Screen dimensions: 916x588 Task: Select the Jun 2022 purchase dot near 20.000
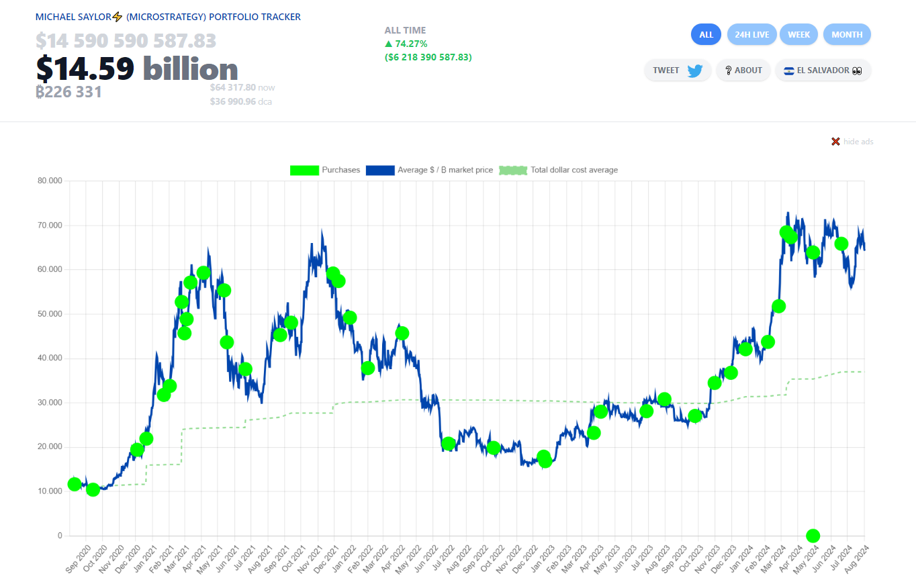click(x=449, y=443)
